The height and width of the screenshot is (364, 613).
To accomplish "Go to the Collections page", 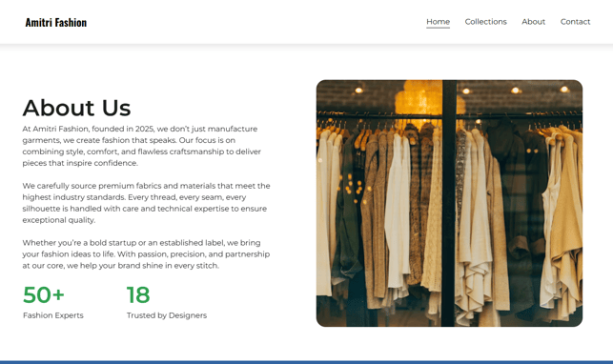I will coord(485,22).
